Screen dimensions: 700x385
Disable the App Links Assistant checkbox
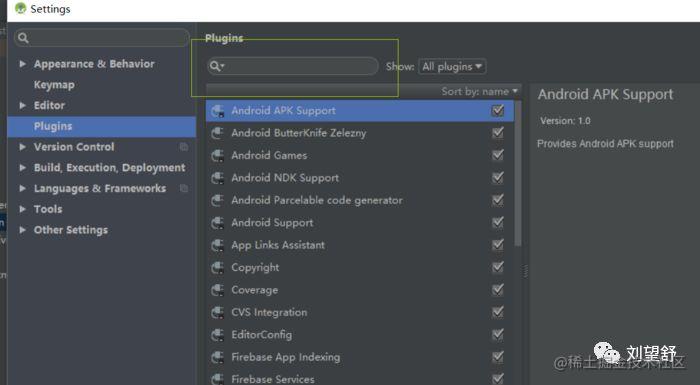click(497, 245)
